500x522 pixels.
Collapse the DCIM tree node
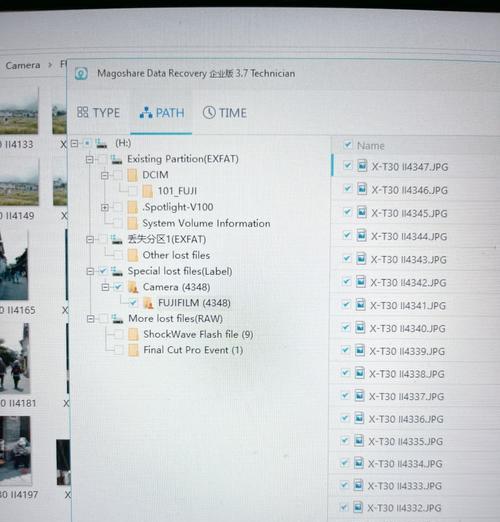pyautogui.click(x=105, y=175)
